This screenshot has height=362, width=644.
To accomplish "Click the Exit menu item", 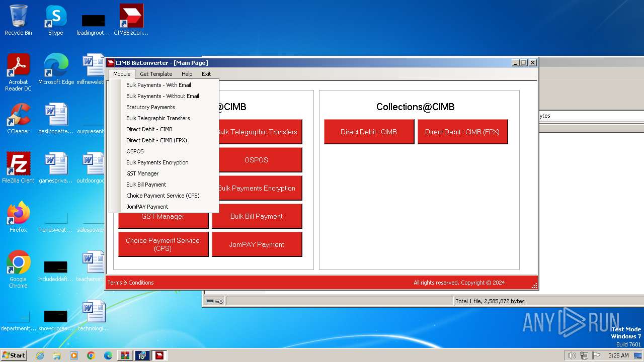I will tap(206, 74).
